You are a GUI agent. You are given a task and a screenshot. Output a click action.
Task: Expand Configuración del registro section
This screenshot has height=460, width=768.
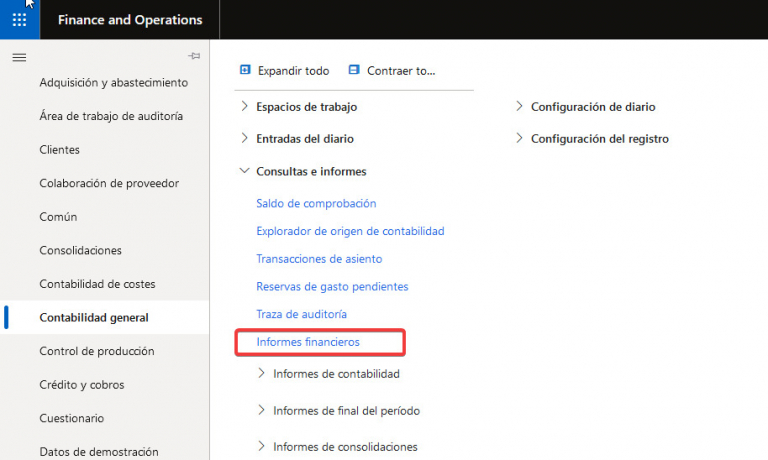coord(520,139)
